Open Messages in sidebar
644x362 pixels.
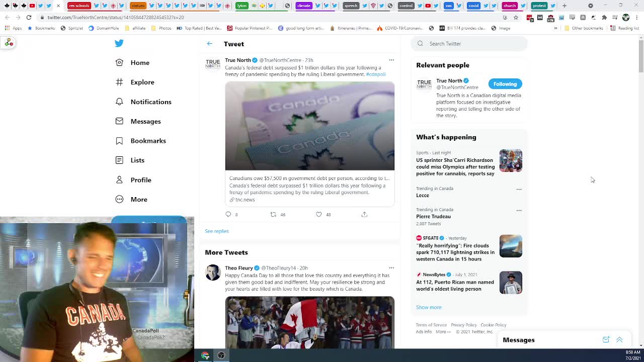pos(138,121)
